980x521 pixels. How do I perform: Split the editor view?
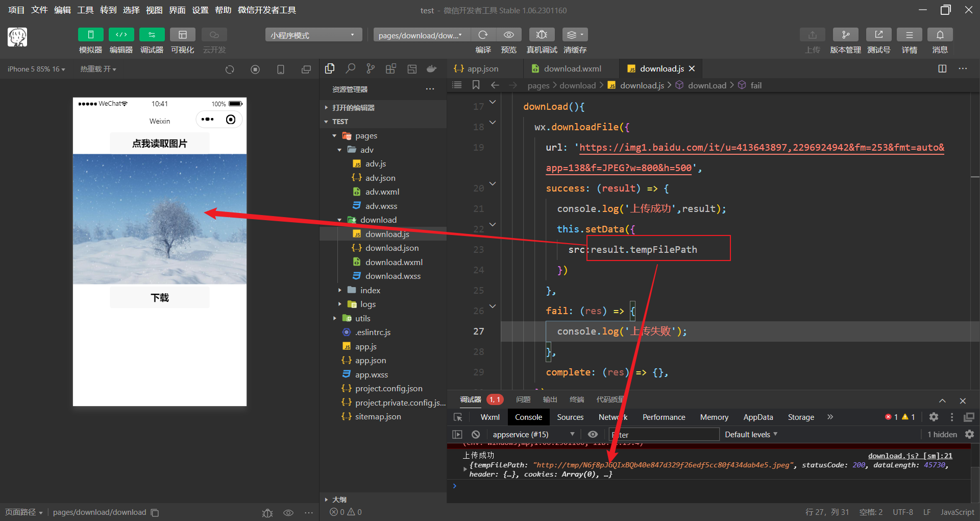click(x=942, y=68)
